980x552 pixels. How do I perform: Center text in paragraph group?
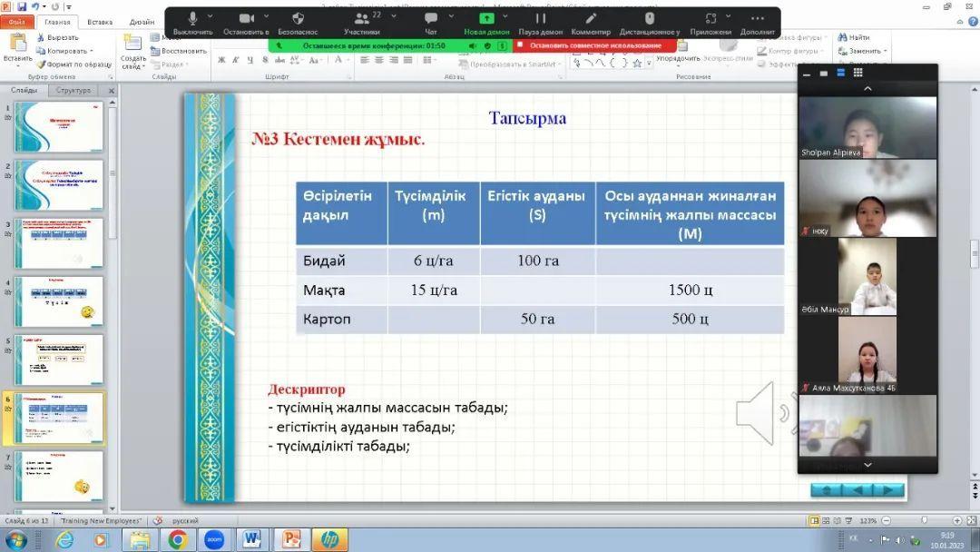(x=379, y=60)
